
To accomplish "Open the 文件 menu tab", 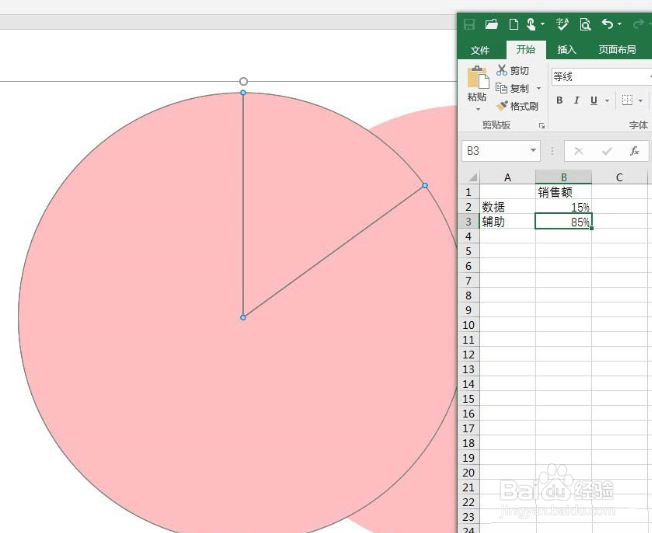I will [x=480, y=50].
